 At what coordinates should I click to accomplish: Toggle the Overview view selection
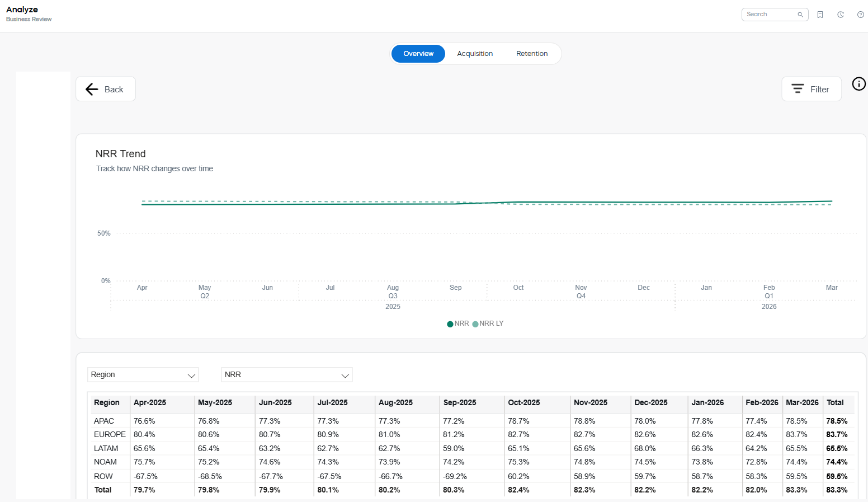coord(418,53)
